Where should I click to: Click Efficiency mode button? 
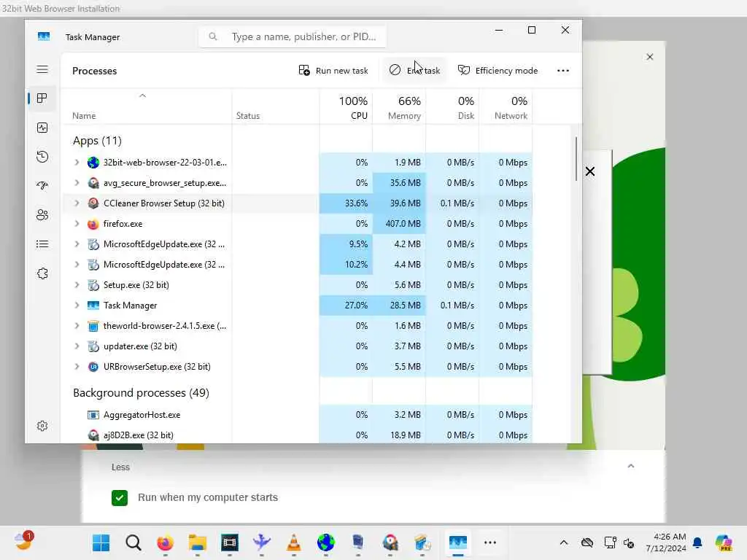pos(498,71)
